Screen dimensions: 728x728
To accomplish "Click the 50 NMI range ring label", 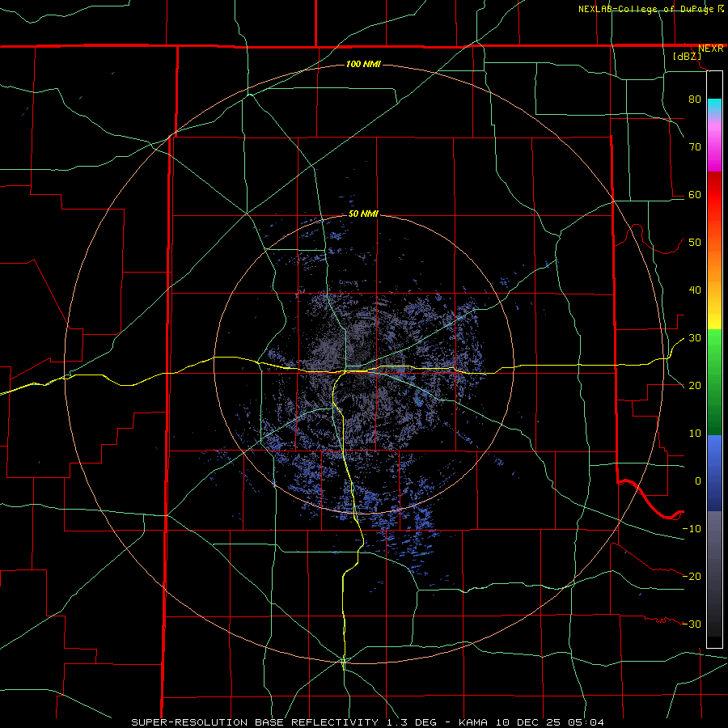I will [363, 214].
